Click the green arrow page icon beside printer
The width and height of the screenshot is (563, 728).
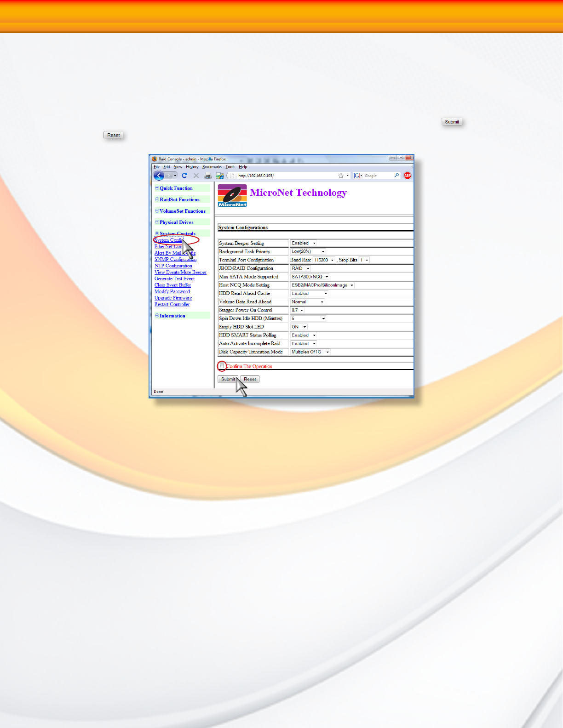(219, 176)
